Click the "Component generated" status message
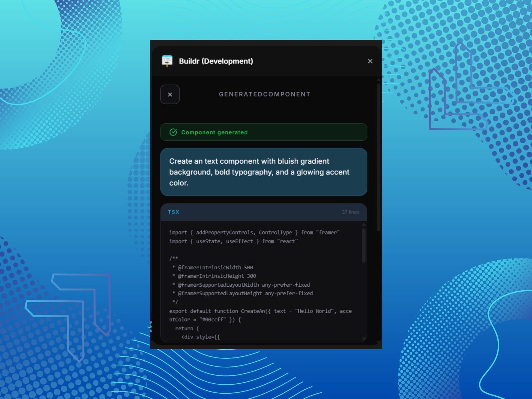Image resolution: width=532 pixels, height=399 pixels. click(214, 132)
